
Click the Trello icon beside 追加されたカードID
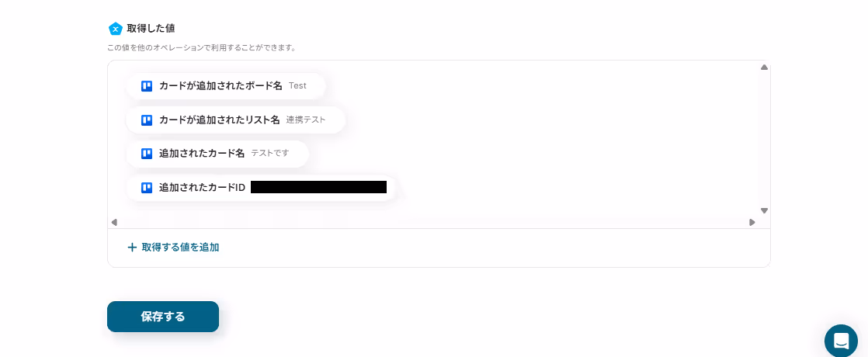(x=147, y=188)
